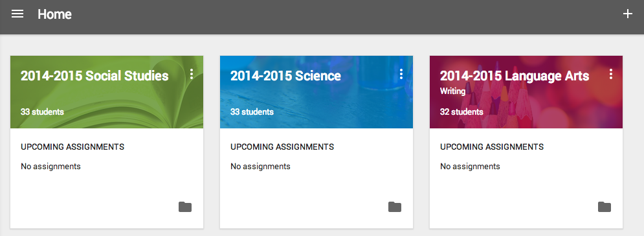Open the 2014-2015 Language Arts class
Viewport: 644px width, 236px height.
(515, 76)
